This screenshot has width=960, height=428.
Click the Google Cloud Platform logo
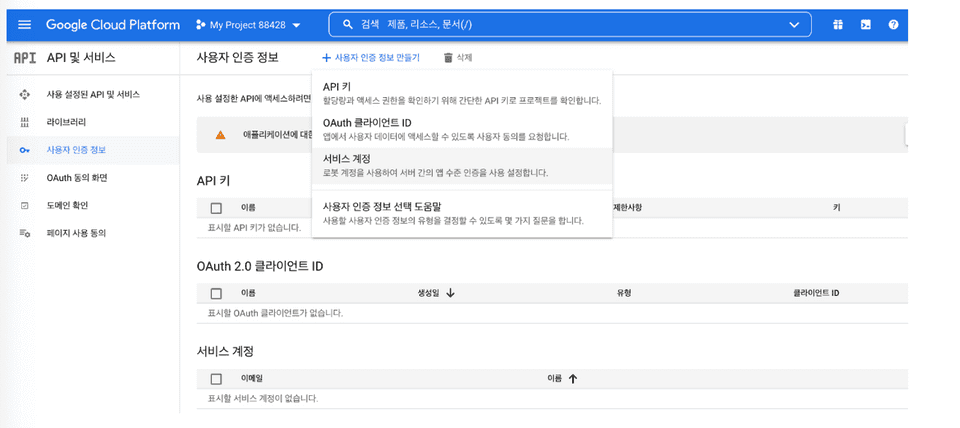[x=113, y=25]
